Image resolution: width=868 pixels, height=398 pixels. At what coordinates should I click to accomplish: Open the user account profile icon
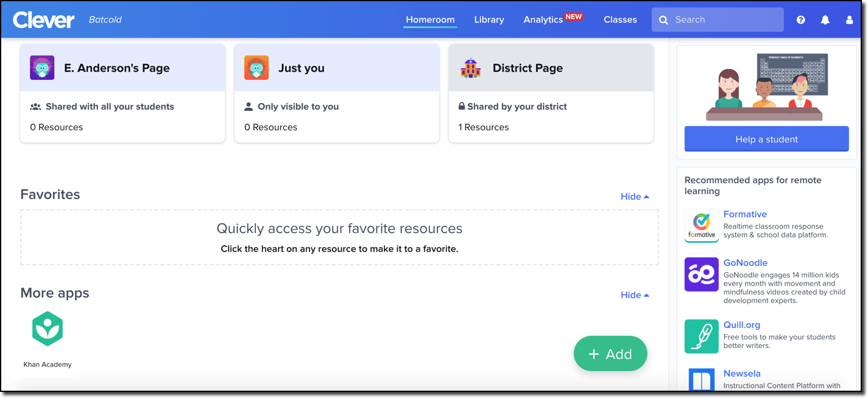tap(850, 20)
